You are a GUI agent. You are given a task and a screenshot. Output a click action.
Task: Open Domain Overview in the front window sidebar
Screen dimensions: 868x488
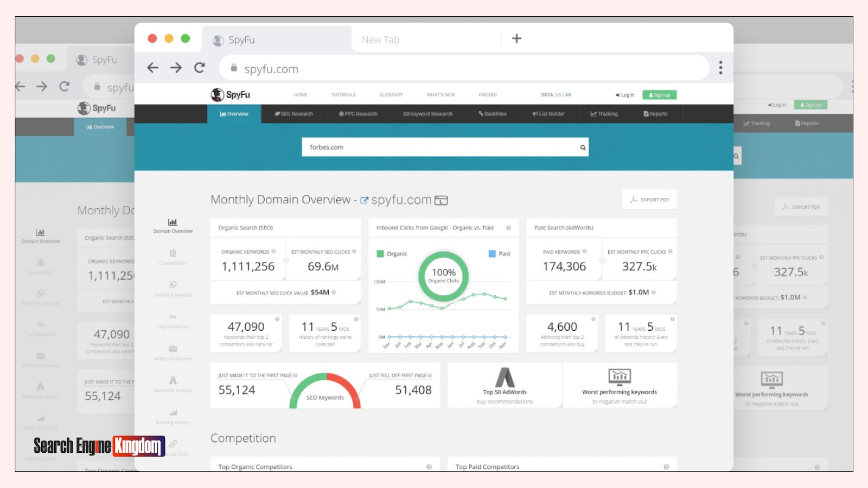point(173,226)
